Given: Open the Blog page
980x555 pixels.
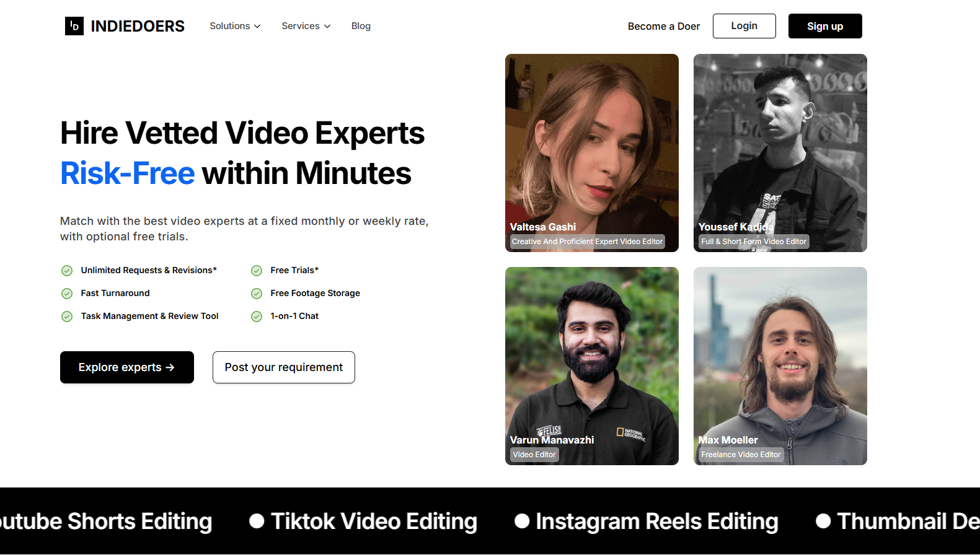Looking at the screenshot, I should 361,26.
